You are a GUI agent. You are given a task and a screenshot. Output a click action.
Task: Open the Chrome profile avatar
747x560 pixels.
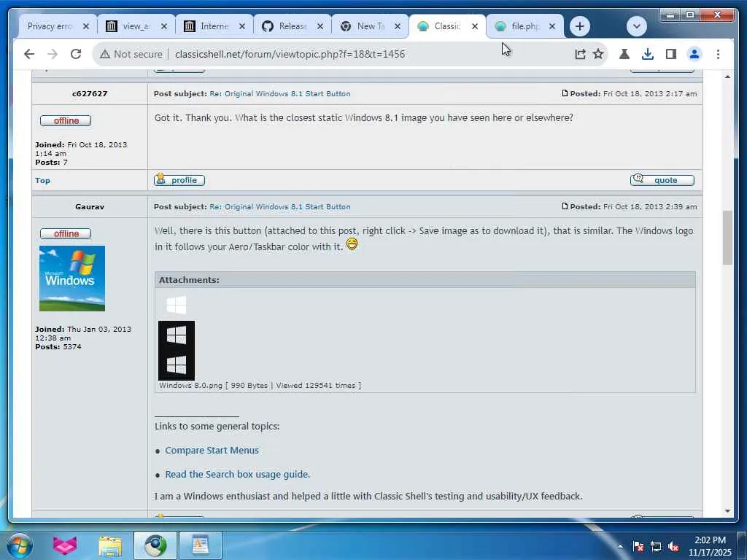pos(694,54)
